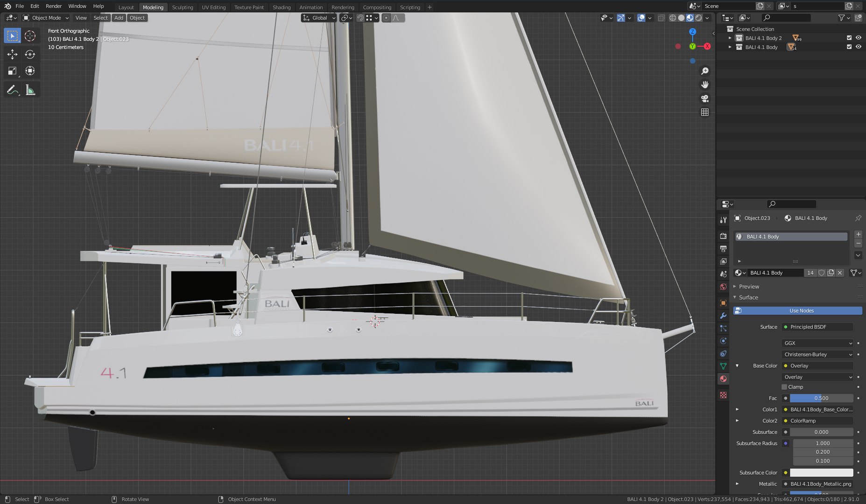
Task: Open the Render properties tab
Action: [723, 236]
